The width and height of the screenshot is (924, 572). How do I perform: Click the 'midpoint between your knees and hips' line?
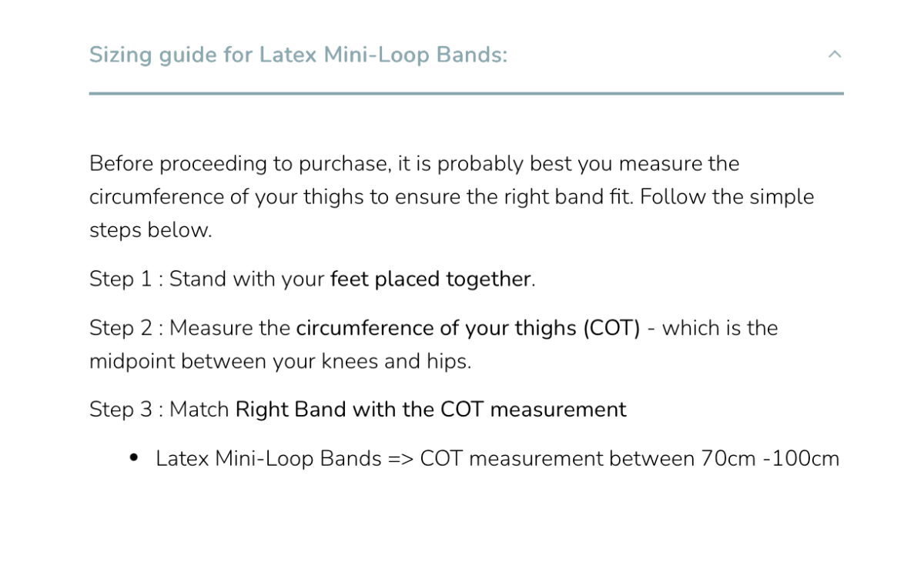tap(280, 362)
